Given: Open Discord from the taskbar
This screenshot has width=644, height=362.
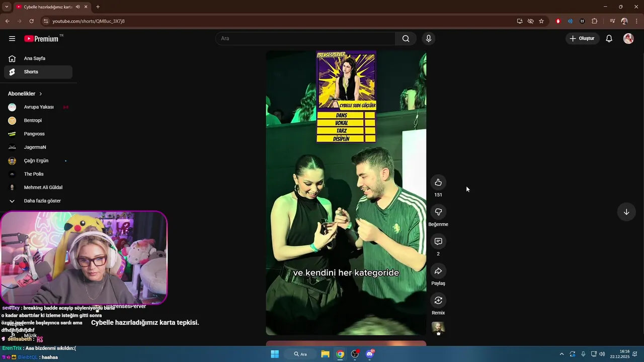Looking at the screenshot, I should point(370,354).
